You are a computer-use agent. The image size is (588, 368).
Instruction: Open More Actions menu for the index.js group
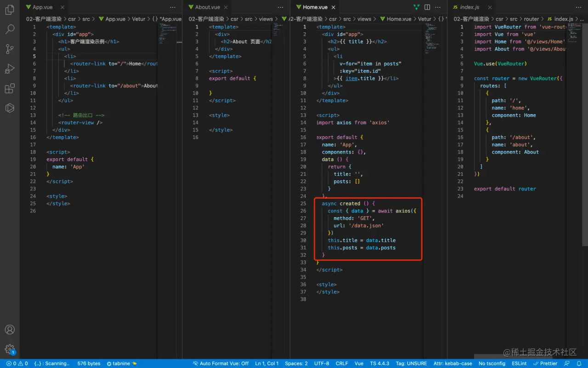[578, 7]
